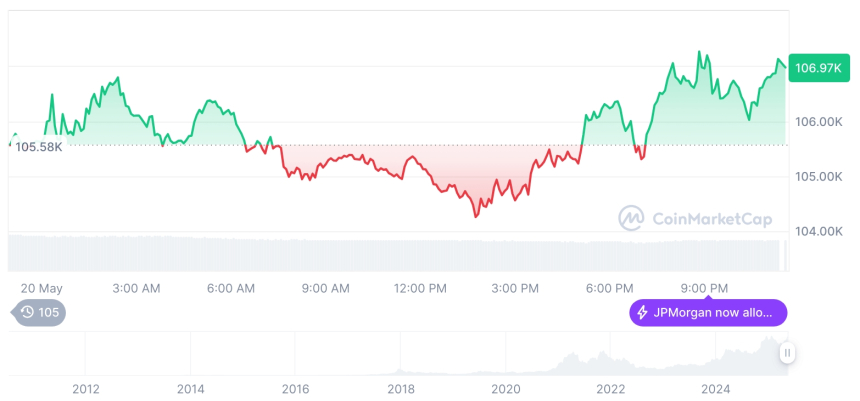Select 2014 on the history timeline

pos(191,388)
